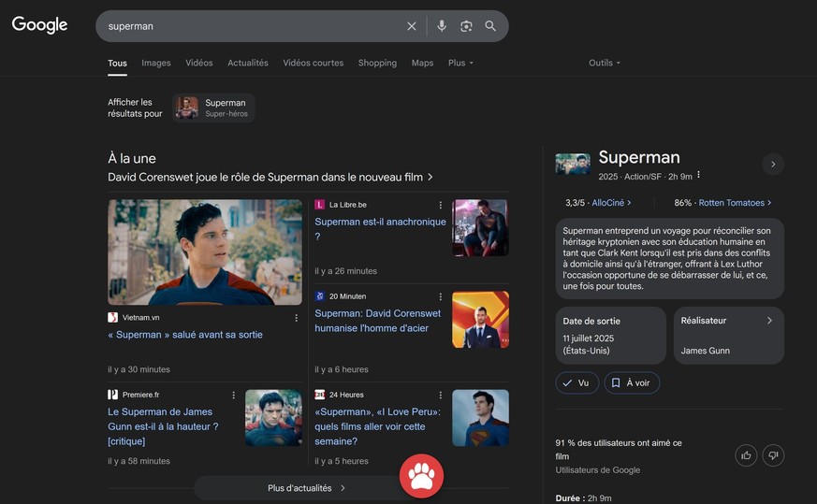Switch to the Images tab
This screenshot has height=504, width=817.
[x=155, y=63]
